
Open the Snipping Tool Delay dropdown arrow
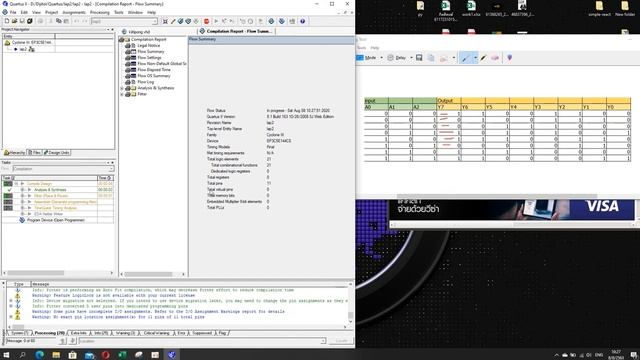[411, 58]
